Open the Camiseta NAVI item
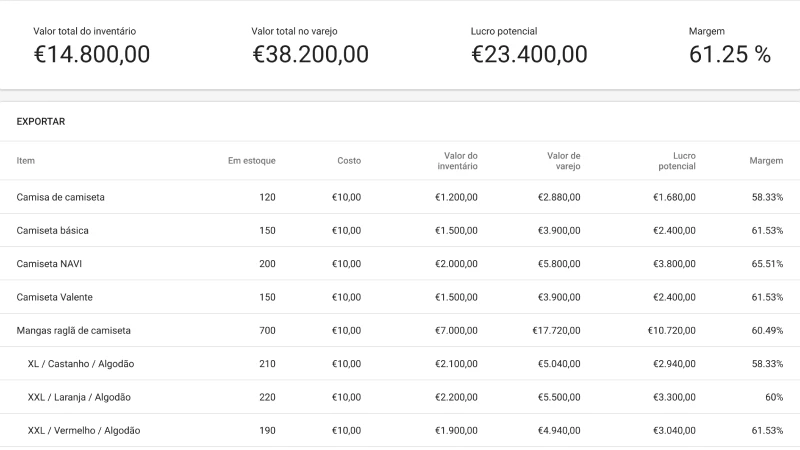Image resolution: width=800 pixels, height=450 pixels. pyautogui.click(x=52, y=264)
